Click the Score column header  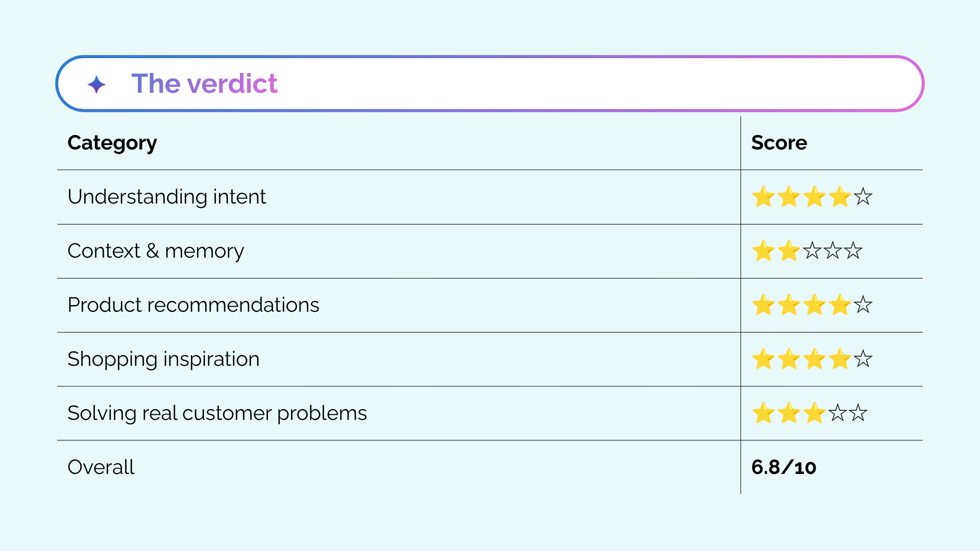[x=779, y=143]
